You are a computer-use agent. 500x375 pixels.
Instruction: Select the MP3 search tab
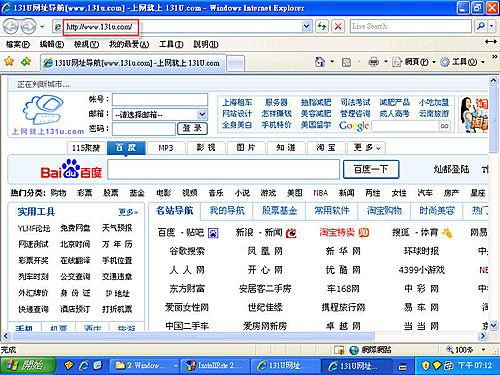(x=166, y=148)
